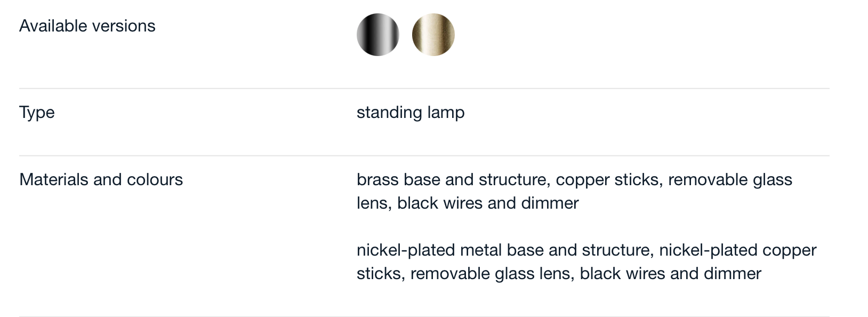
Task: Select the silver nickel-plated finish swatch
Action: pyautogui.click(x=377, y=35)
